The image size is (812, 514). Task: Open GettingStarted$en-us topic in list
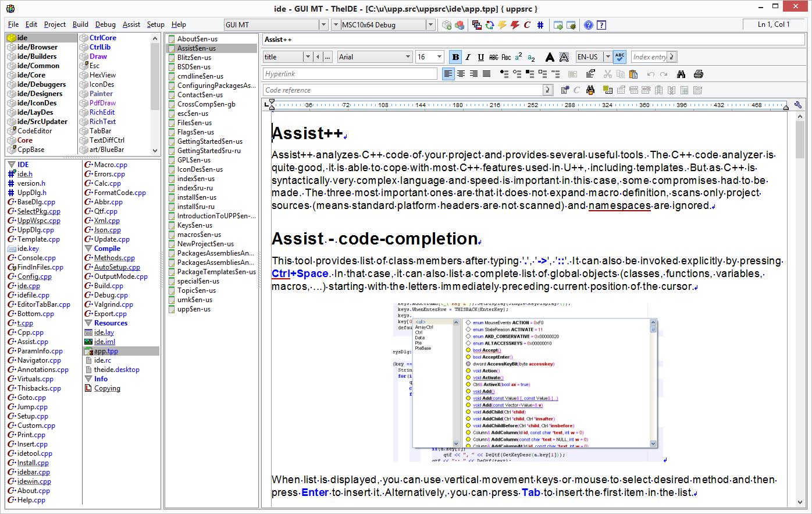tap(209, 141)
